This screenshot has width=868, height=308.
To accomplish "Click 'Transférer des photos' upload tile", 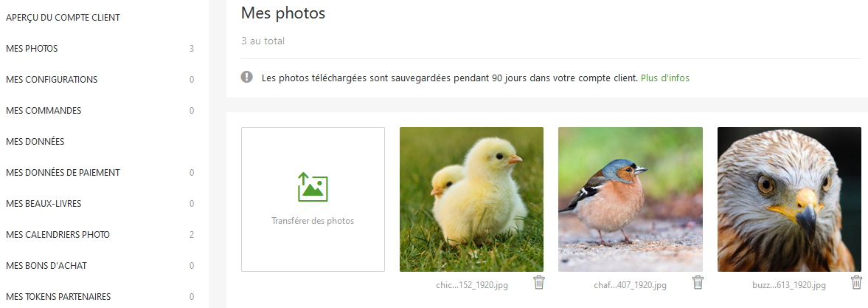I will click(x=313, y=199).
